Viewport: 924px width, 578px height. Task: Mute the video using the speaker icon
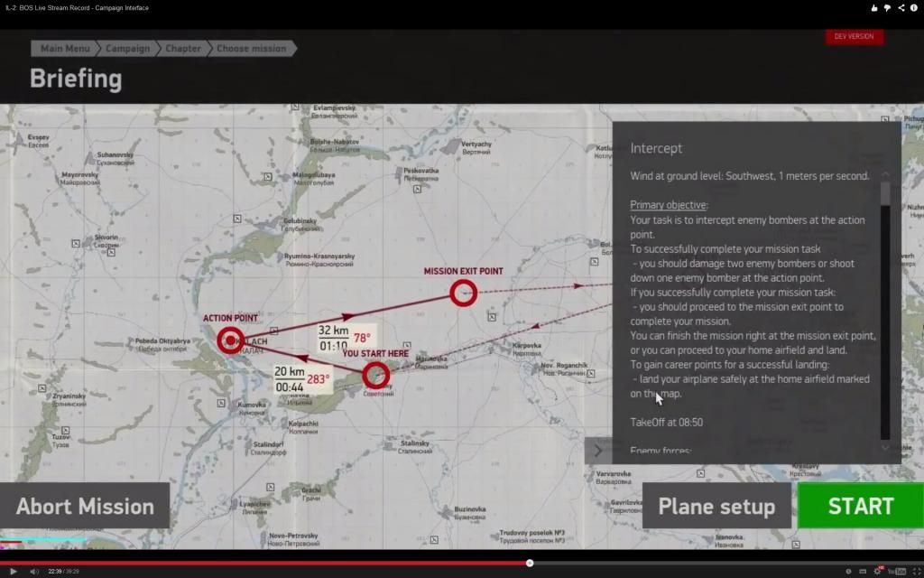[34, 571]
